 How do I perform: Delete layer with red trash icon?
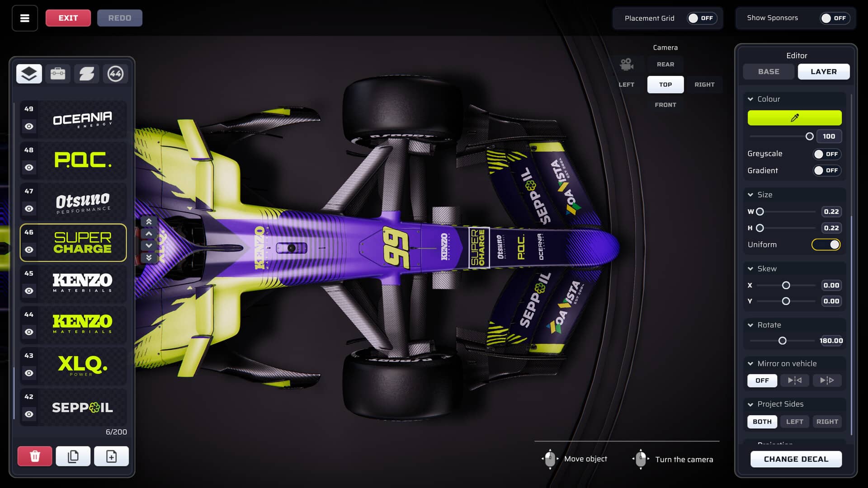tap(35, 456)
